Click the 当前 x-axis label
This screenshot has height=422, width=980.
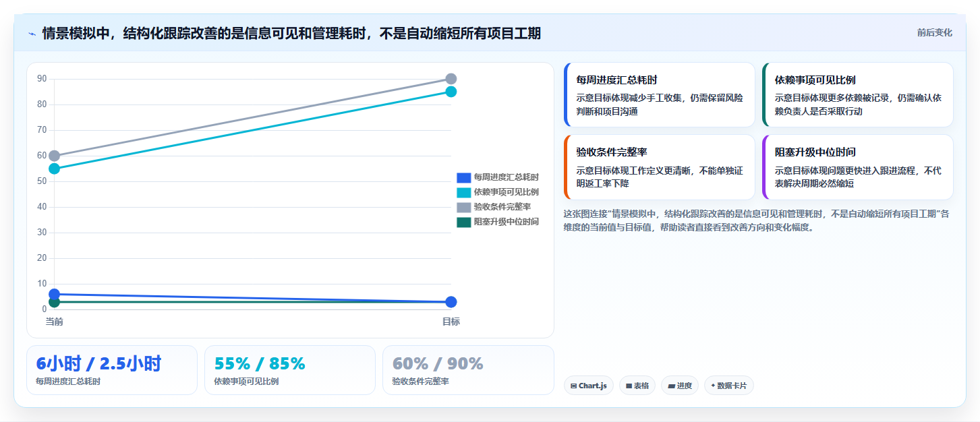point(54,322)
